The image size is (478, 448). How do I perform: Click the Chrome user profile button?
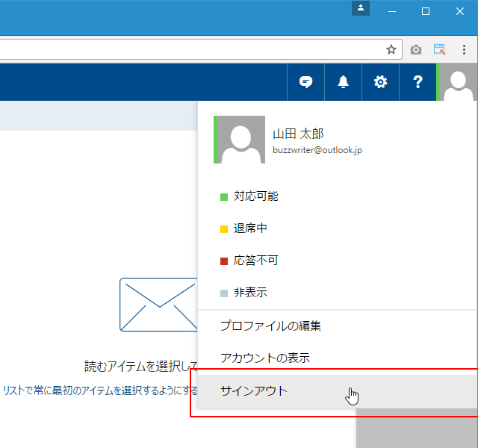361,8
